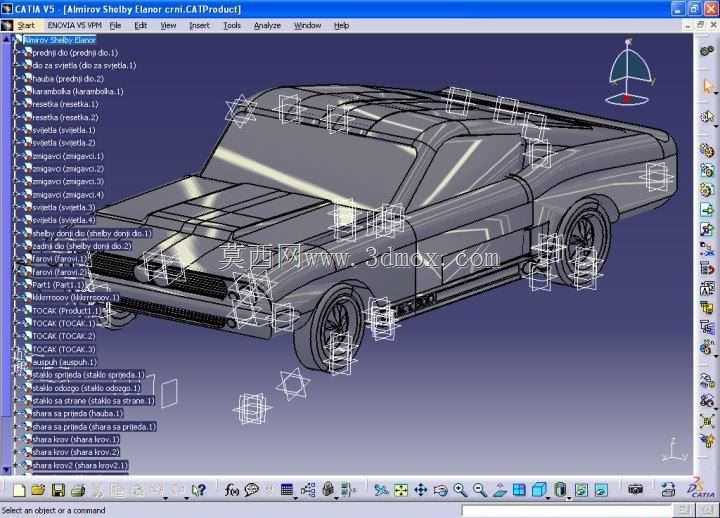Image resolution: width=720 pixels, height=518 pixels.
Task: Select the Pan view tool
Action: (421, 490)
